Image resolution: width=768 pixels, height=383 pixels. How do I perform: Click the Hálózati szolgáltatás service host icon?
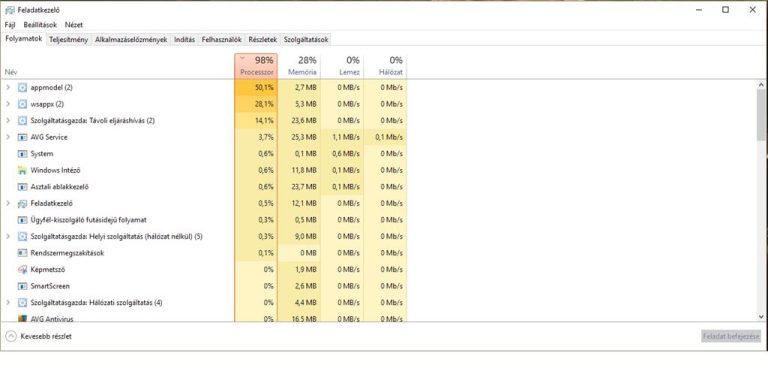click(22, 303)
